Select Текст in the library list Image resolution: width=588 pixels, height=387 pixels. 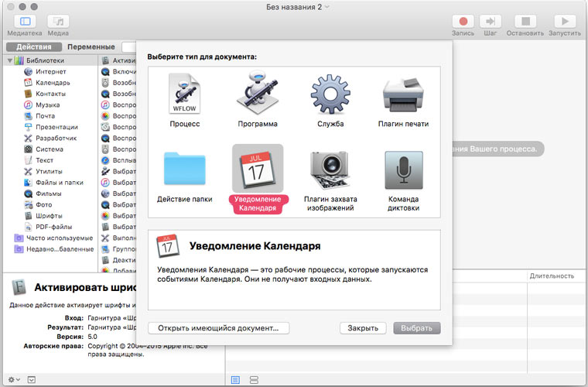(x=50, y=160)
